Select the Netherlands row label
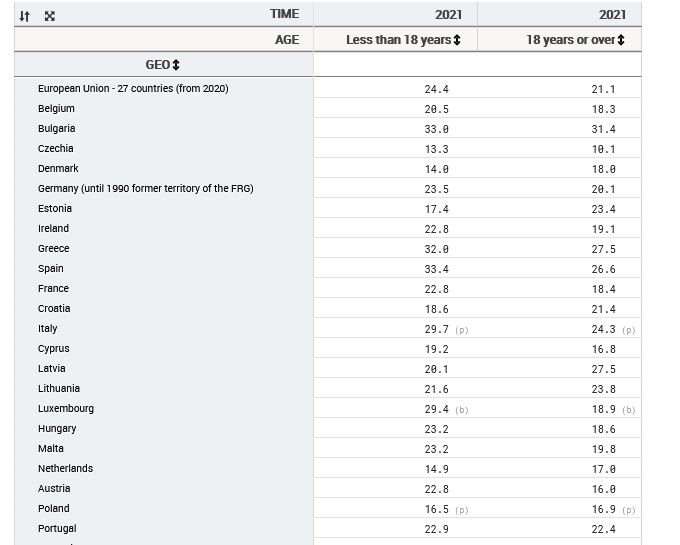Viewport: 680px width, 545px height. [65, 469]
